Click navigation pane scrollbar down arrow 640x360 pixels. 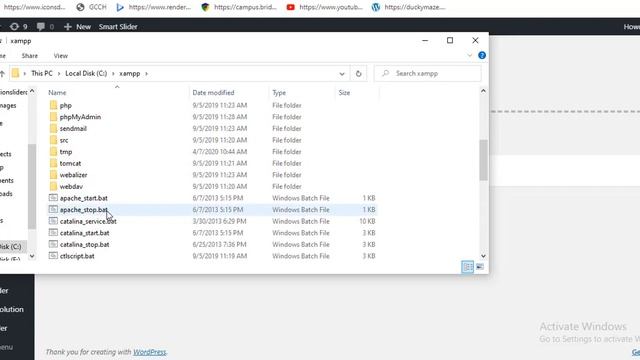point(32,256)
